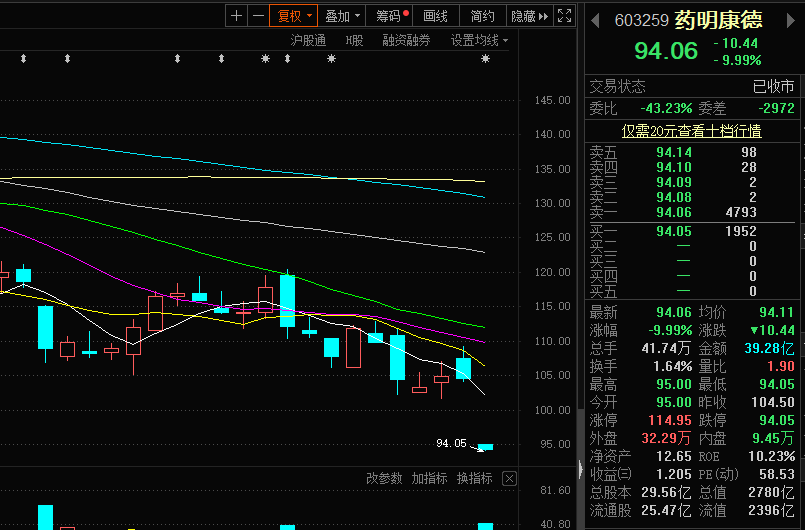805x530 pixels.
Task: Click stock name 药明康德
Action: pyautogui.click(x=718, y=21)
